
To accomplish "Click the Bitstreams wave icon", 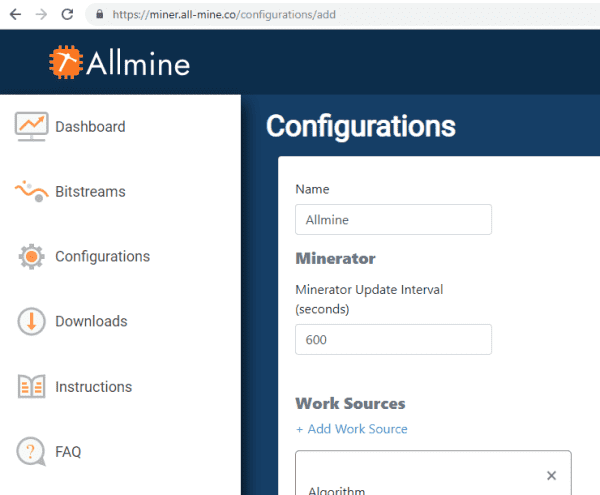I will click(x=31, y=191).
